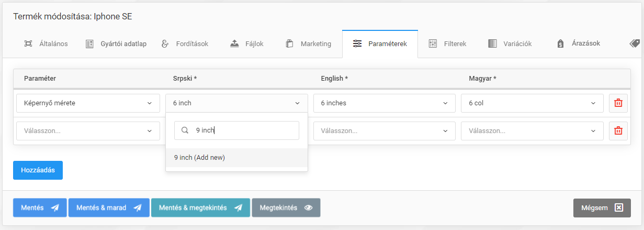
Task: Select the Marketing tab
Action: point(309,44)
